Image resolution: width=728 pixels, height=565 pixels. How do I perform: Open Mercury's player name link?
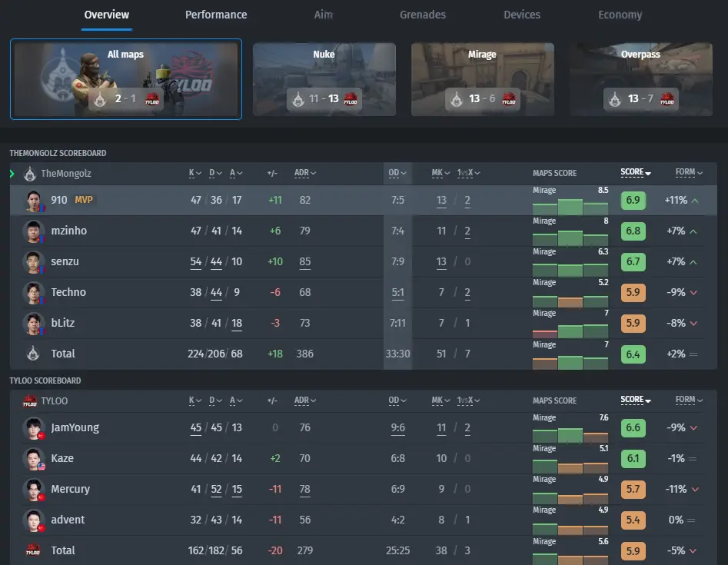click(x=70, y=489)
